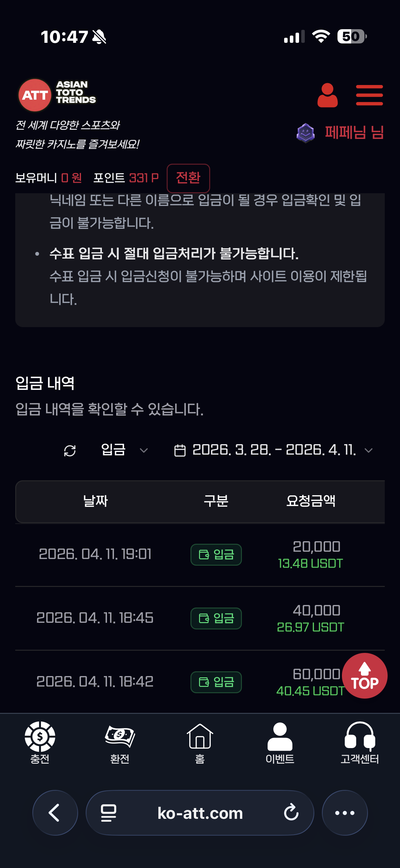Open the red hamburger menu
The image size is (400, 868).
(369, 95)
